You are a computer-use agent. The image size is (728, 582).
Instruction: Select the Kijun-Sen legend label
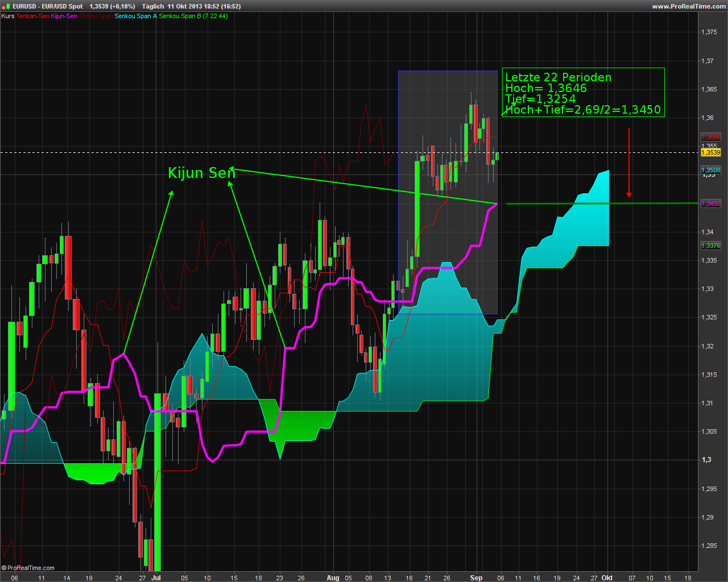(64, 16)
